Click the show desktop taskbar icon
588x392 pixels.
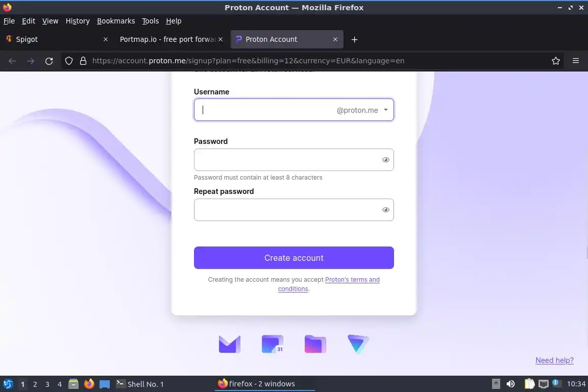(105, 384)
